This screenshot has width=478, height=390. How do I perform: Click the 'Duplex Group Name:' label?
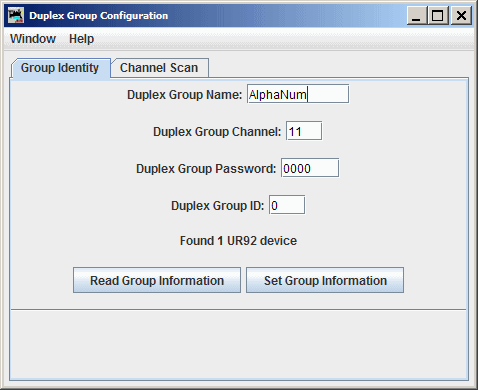(184, 95)
